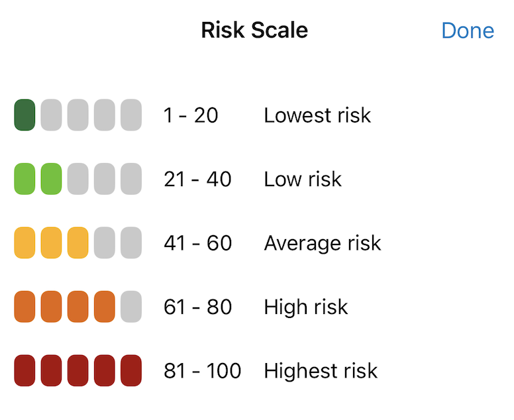Click the Lowest risk label

(317, 115)
